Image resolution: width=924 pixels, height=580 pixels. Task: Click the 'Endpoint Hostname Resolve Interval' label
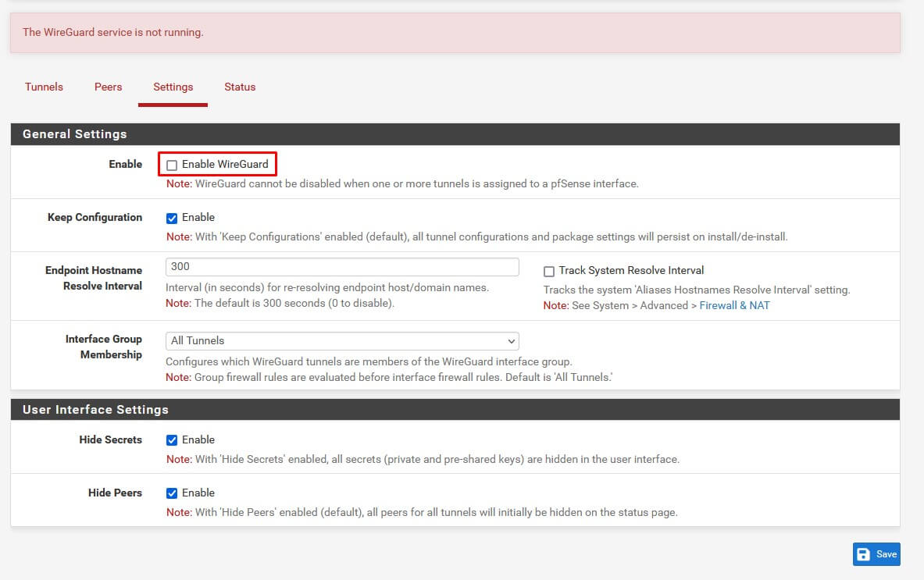coord(94,278)
